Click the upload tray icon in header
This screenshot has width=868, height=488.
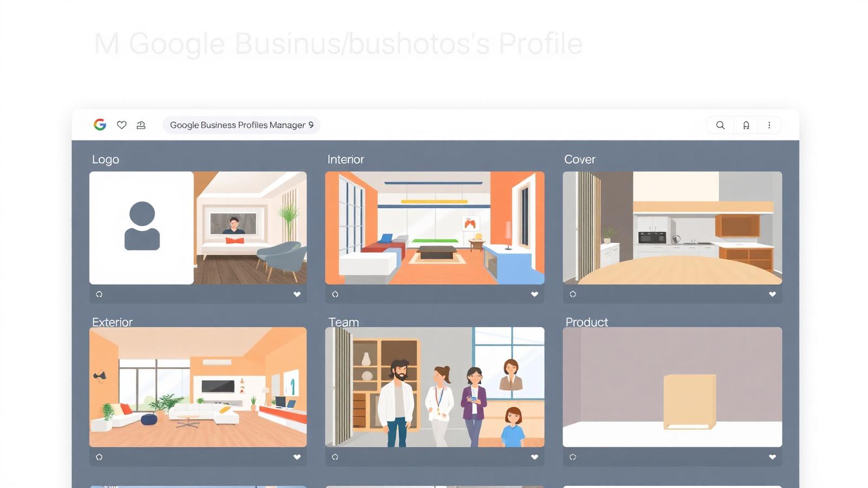click(x=141, y=125)
